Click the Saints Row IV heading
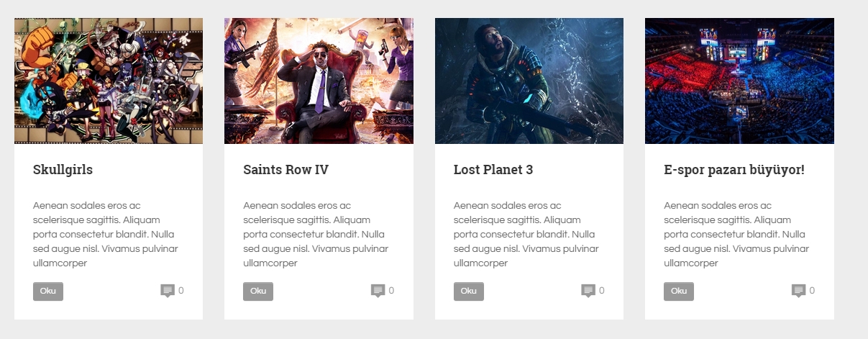 click(285, 170)
